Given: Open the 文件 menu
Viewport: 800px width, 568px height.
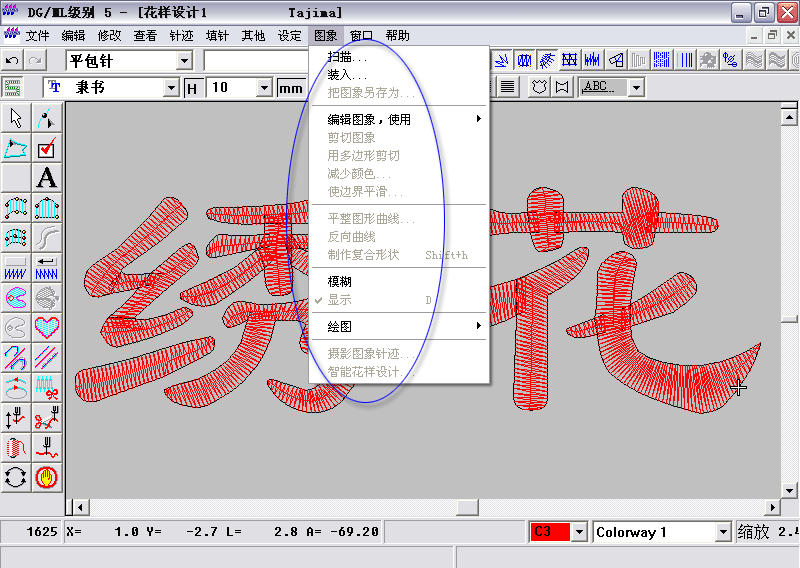Looking at the screenshot, I should pyautogui.click(x=37, y=35).
